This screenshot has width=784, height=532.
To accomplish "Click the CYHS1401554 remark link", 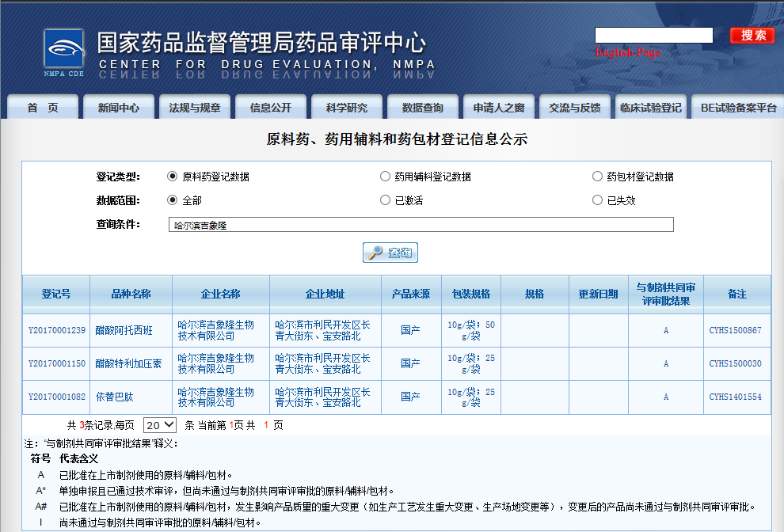I will pos(735,397).
